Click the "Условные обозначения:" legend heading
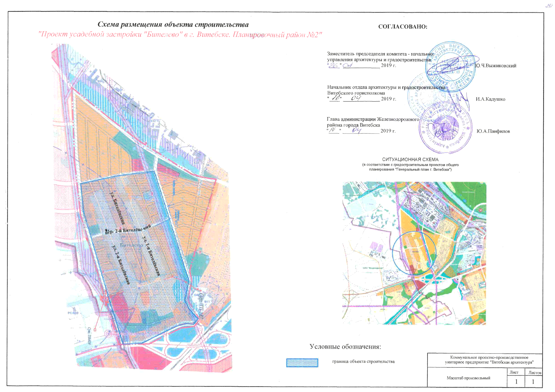 tap(345, 347)
